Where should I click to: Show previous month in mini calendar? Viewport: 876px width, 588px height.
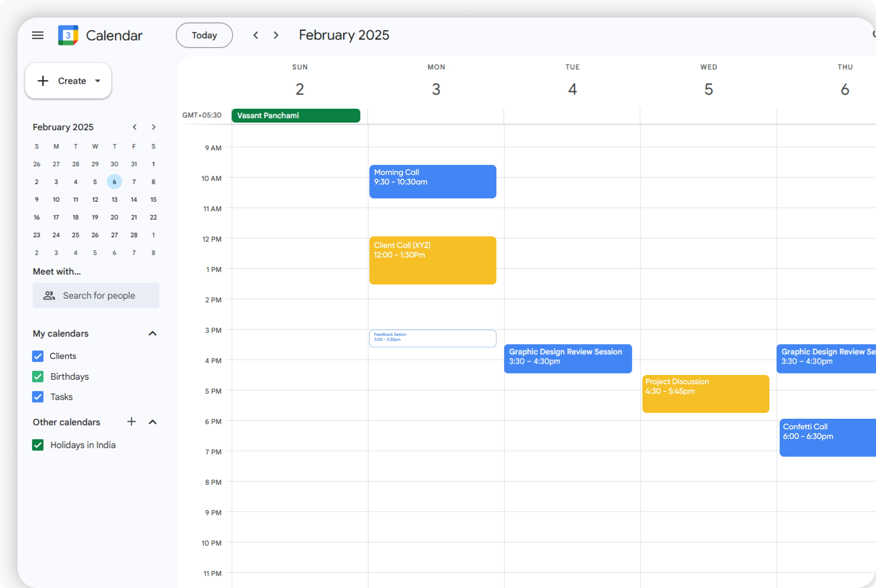(135, 127)
